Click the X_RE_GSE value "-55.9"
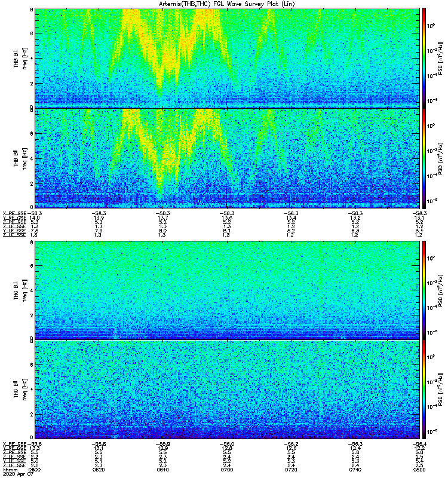 pos(162,444)
